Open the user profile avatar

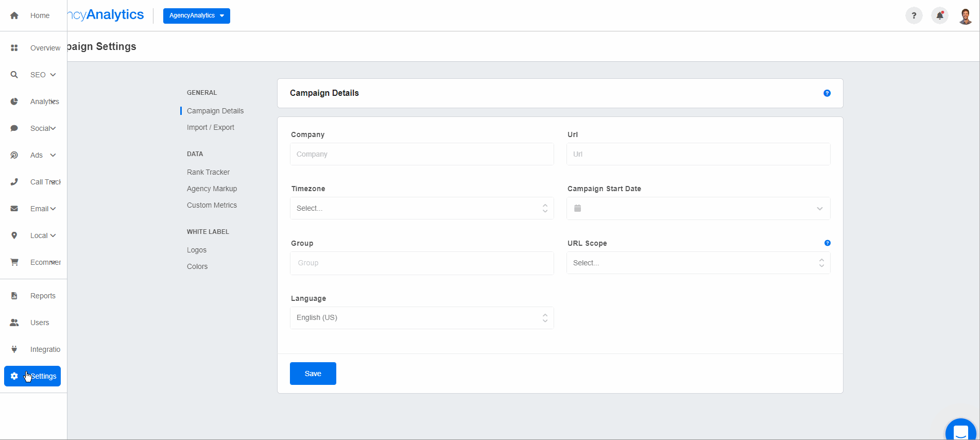pos(965,16)
